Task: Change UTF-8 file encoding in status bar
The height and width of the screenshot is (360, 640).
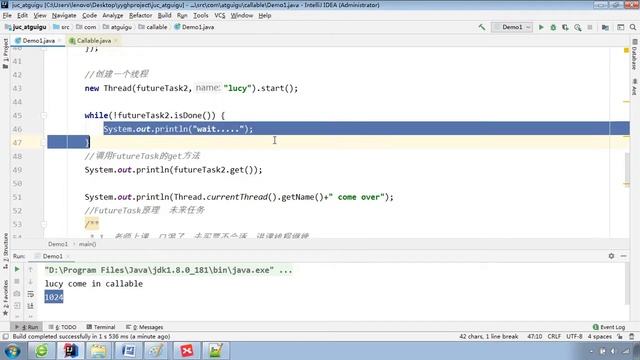Action: tap(574, 336)
